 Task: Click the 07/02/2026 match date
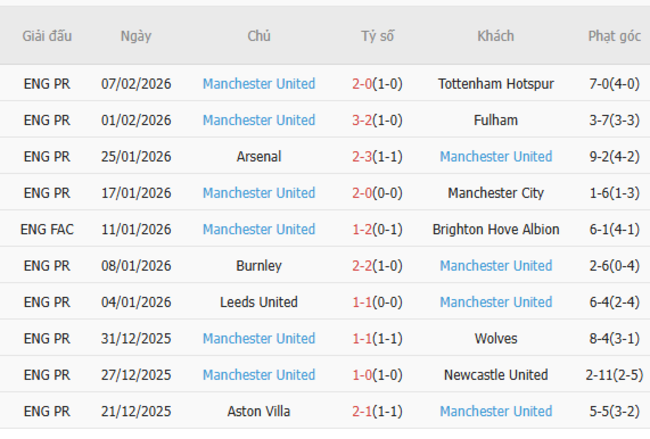click(x=136, y=84)
